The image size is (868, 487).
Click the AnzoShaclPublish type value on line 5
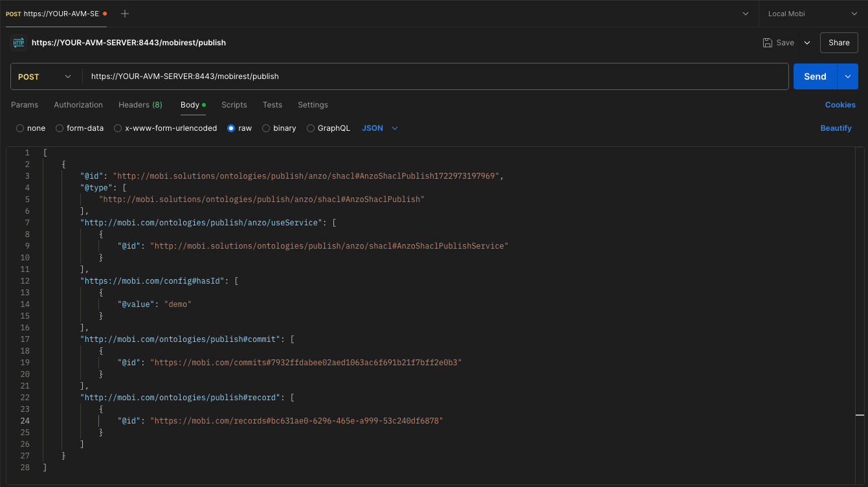(262, 199)
